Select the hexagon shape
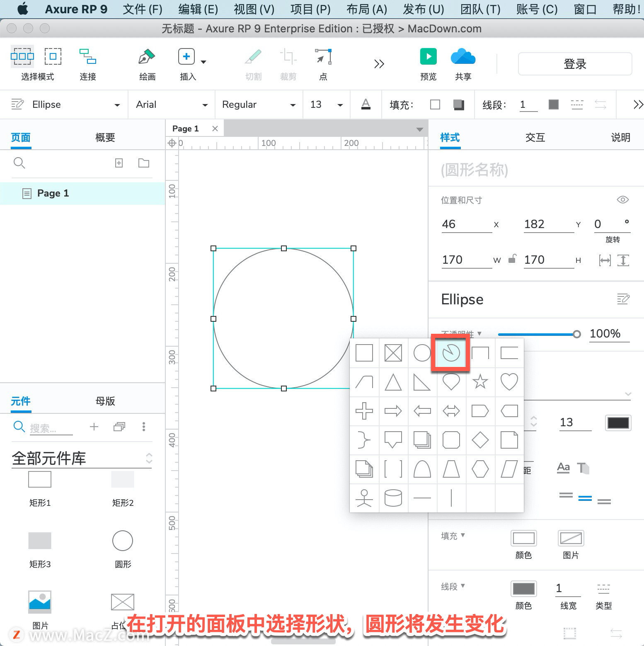644x646 pixels. coord(480,469)
